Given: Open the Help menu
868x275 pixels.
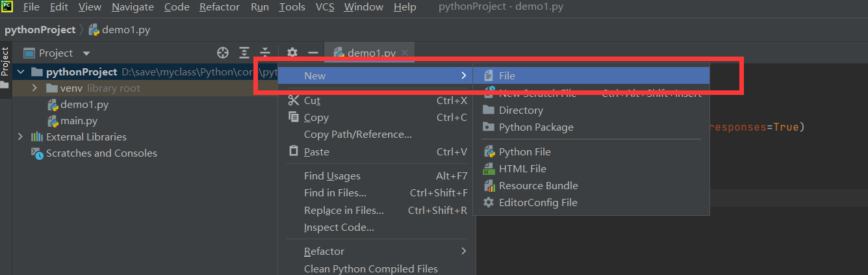Looking at the screenshot, I should (405, 7).
